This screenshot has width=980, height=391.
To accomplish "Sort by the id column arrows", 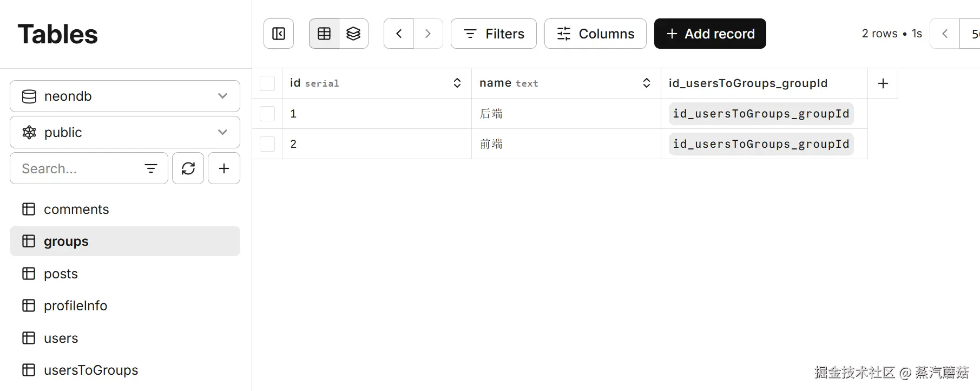I will [457, 83].
